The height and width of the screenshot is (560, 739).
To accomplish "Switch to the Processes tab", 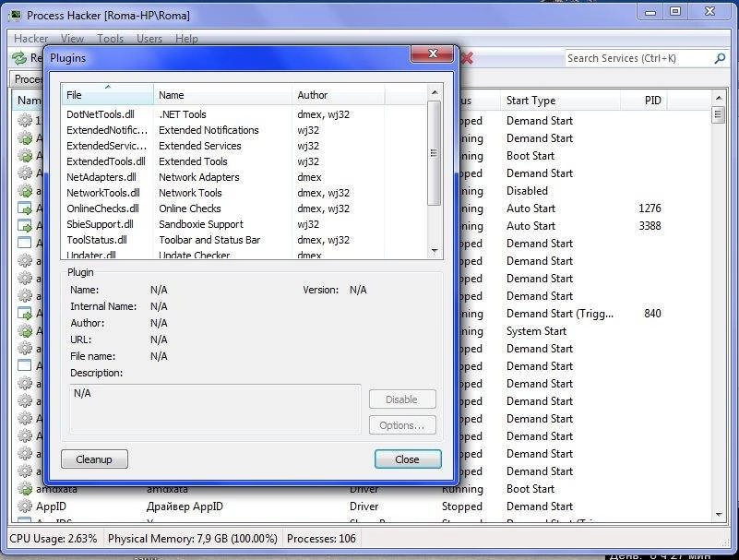I will click(x=28, y=78).
